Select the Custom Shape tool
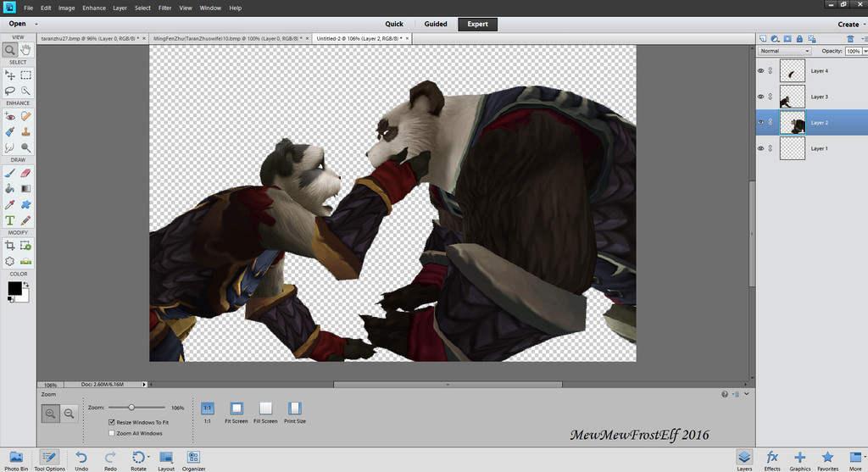Image resolution: width=868 pixels, height=472 pixels. click(x=26, y=205)
